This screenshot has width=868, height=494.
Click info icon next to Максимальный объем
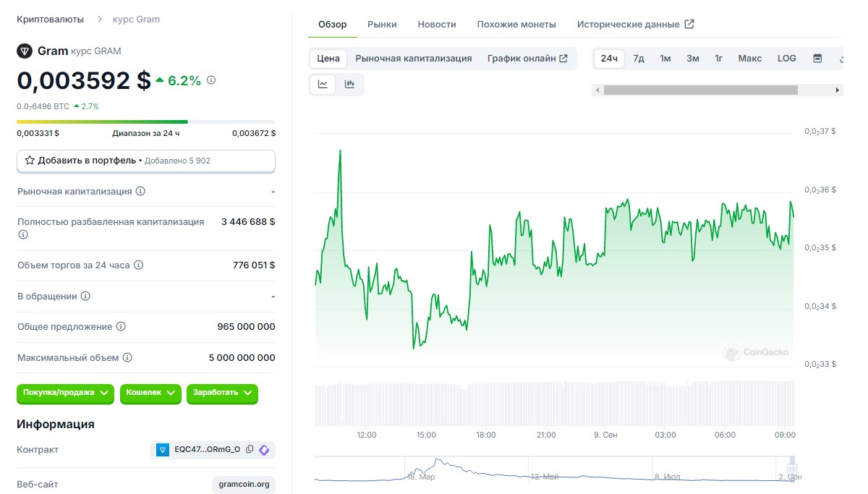pos(127,357)
